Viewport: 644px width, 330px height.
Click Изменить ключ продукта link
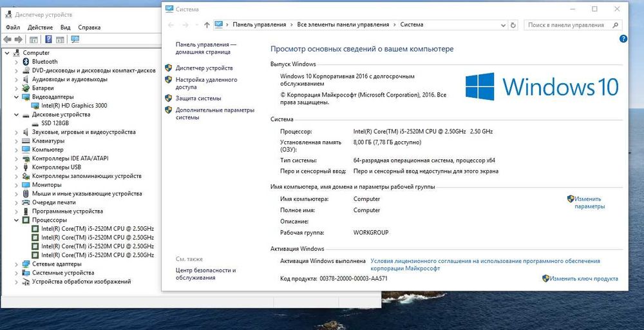click(x=583, y=278)
